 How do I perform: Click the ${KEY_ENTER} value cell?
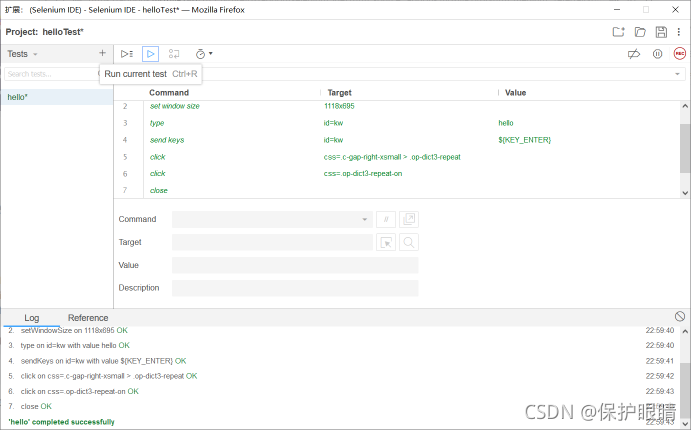click(x=524, y=140)
